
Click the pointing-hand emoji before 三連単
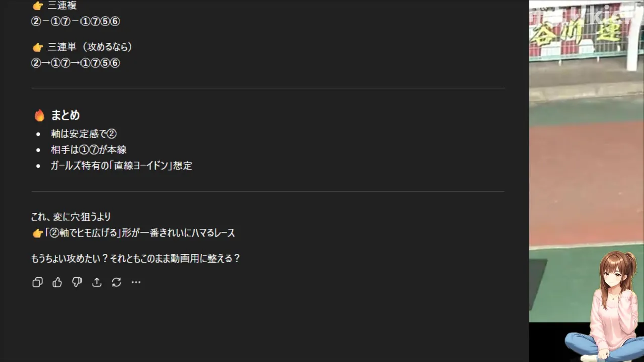(38, 47)
